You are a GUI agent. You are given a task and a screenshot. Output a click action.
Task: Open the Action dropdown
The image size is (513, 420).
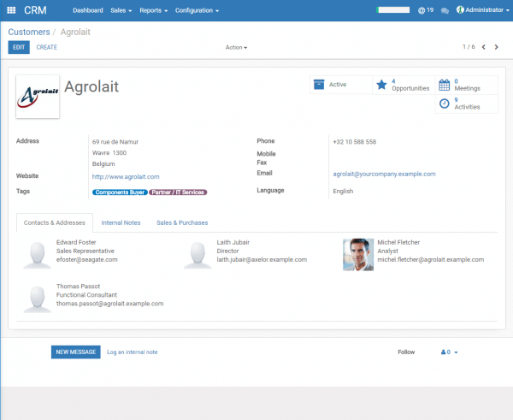pyautogui.click(x=236, y=47)
